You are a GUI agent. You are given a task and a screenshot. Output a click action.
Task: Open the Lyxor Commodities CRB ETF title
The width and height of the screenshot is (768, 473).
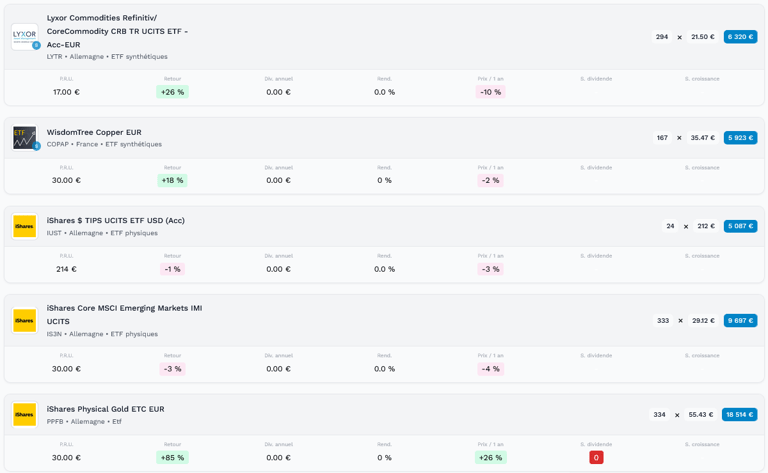(117, 31)
